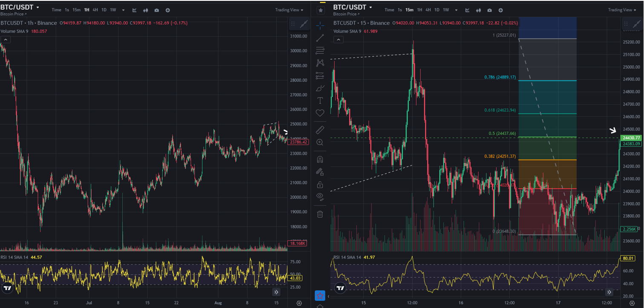Select the brush drawing tool

pos(320,88)
